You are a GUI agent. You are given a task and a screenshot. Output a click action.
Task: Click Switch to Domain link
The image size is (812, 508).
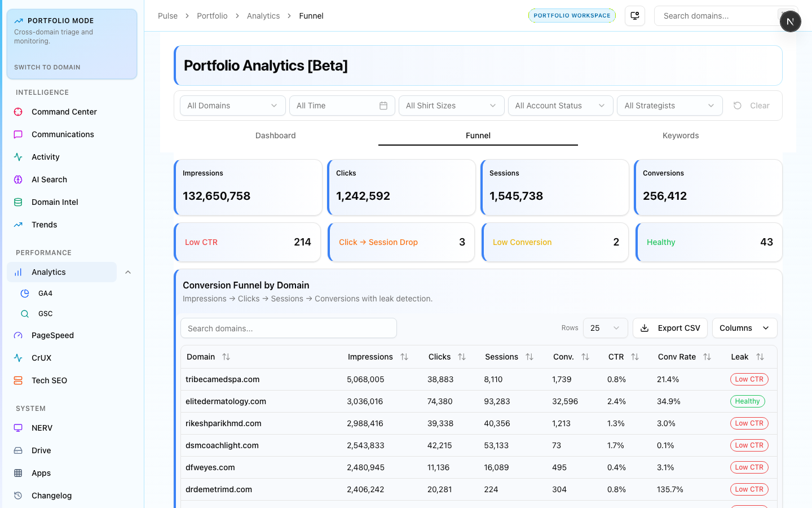[x=47, y=67]
